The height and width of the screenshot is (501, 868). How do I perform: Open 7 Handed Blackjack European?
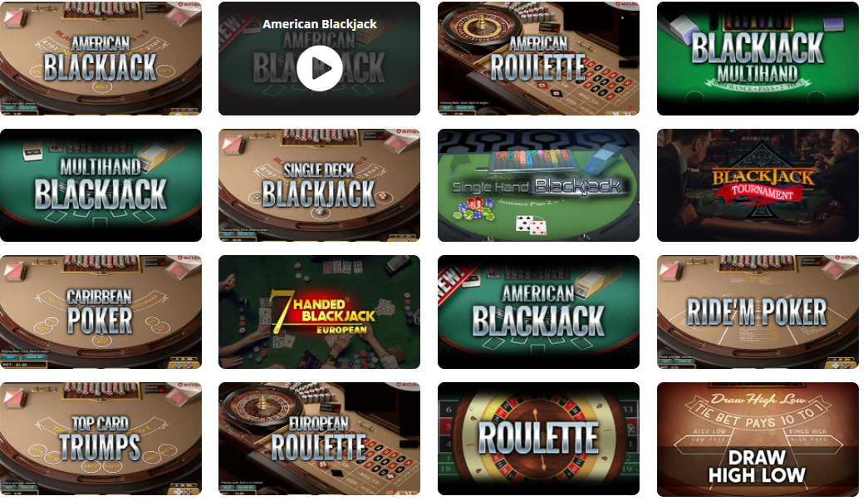[x=319, y=312]
